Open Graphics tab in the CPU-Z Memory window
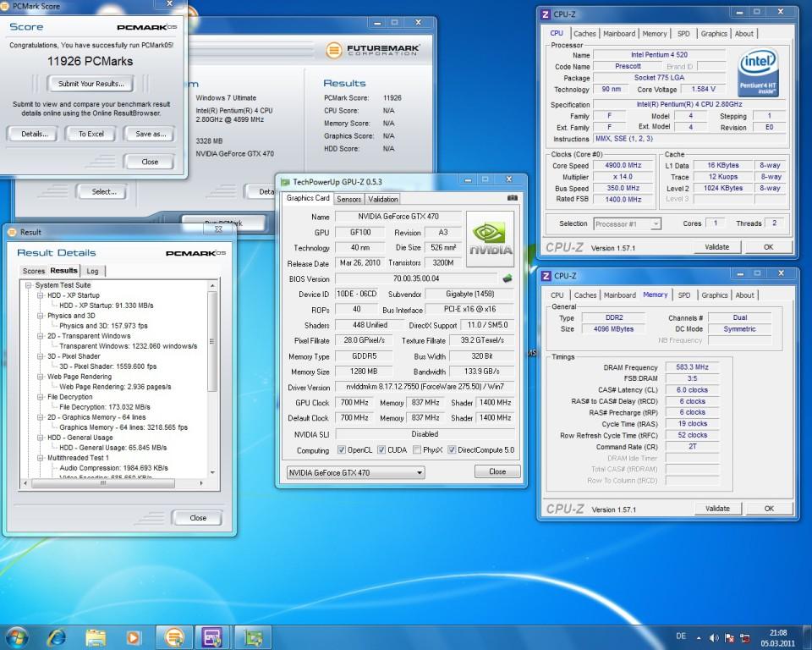812x650 pixels. (x=715, y=295)
